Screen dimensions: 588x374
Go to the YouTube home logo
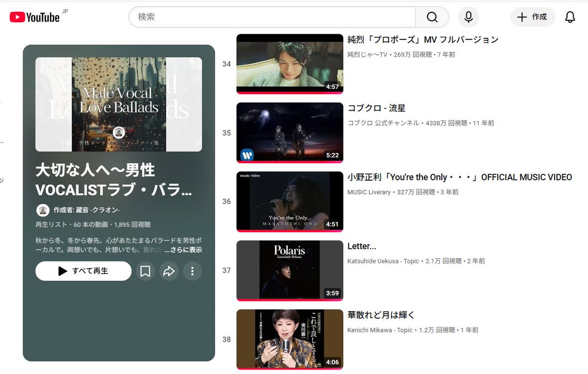34,17
